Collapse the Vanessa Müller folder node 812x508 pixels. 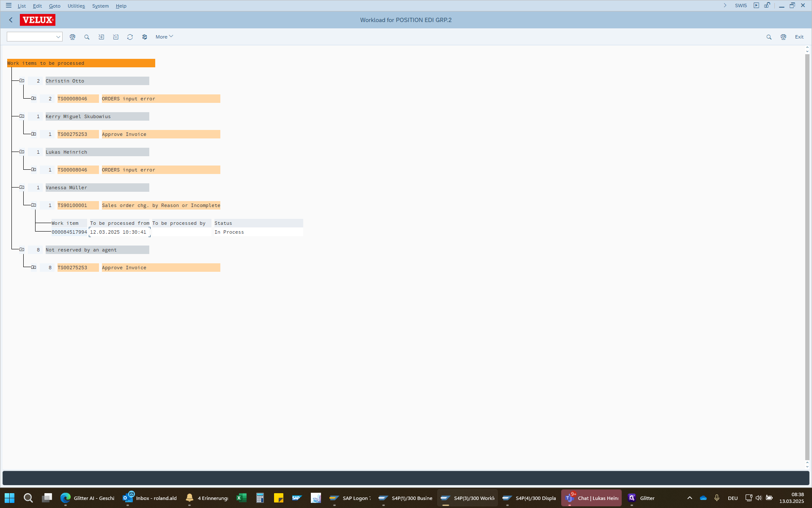pos(22,188)
